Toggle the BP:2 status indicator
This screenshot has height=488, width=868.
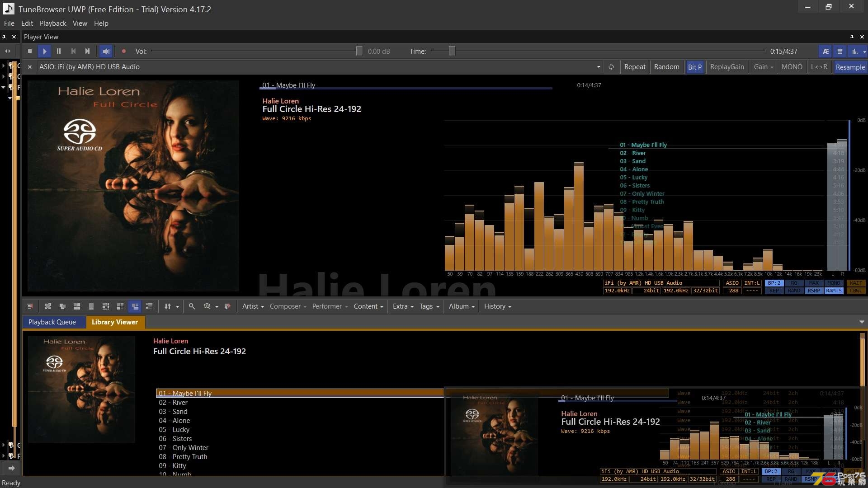[774, 283]
